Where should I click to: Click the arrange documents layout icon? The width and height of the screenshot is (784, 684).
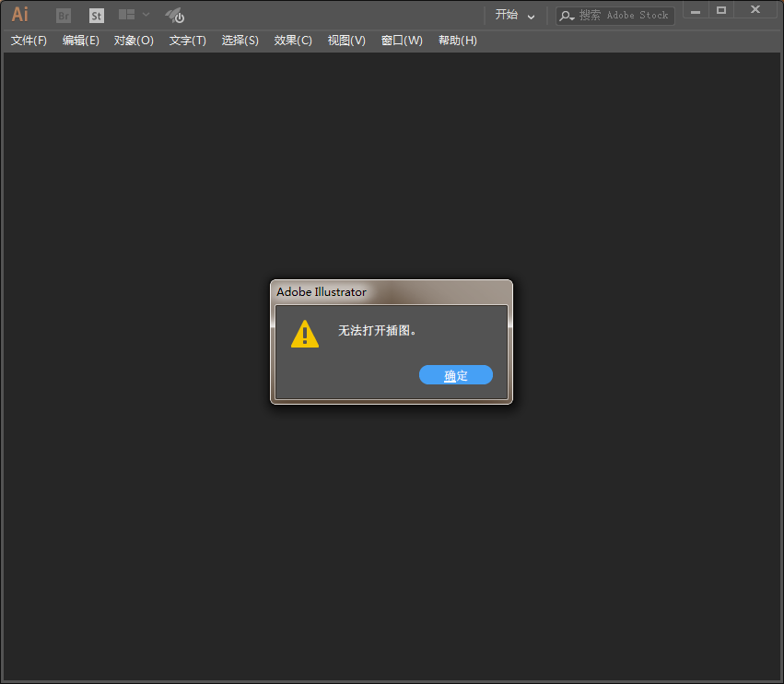tap(126, 15)
